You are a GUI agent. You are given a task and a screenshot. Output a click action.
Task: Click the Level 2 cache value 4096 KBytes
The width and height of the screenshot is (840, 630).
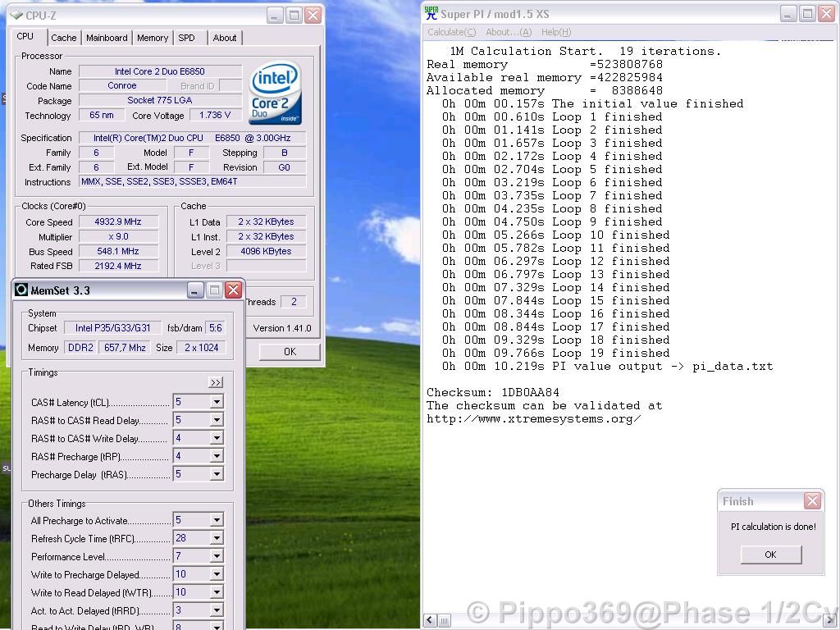point(267,251)
